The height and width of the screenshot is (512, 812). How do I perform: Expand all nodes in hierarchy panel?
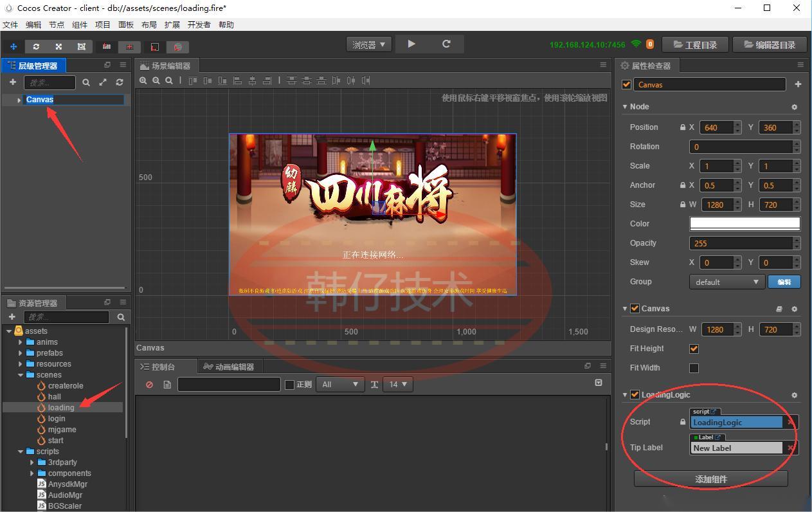click(x=103, y=82)
